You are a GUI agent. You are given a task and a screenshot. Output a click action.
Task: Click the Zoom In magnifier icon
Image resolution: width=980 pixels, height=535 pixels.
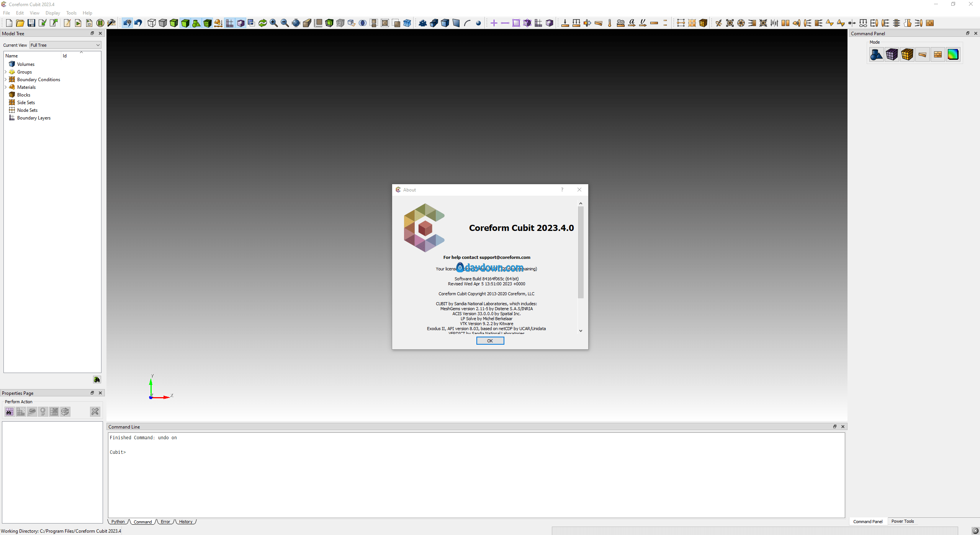pyautogui.click(x=274, y=23)
